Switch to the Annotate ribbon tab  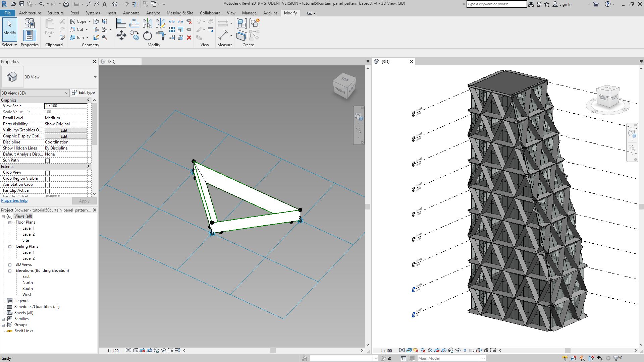(x=131, y=13)
